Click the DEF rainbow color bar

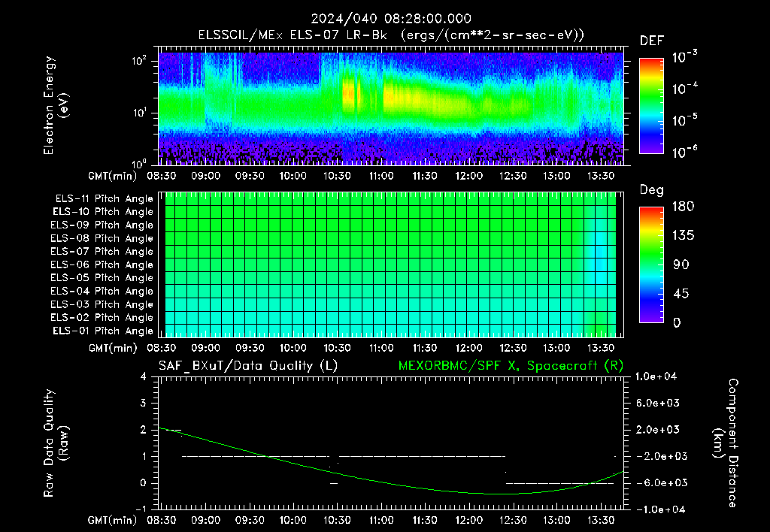[x=651, y=106]
